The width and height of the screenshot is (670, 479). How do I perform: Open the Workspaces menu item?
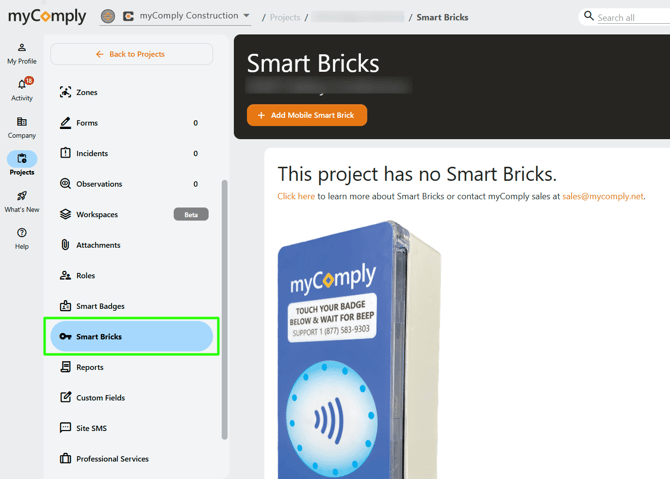pos(132,214)
